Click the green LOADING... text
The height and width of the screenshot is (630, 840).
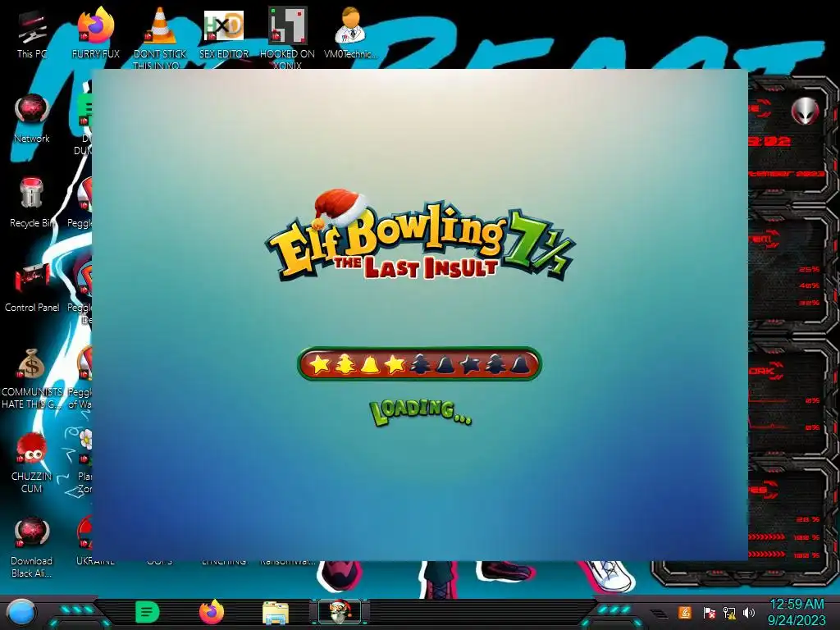(x=421, y=412)
